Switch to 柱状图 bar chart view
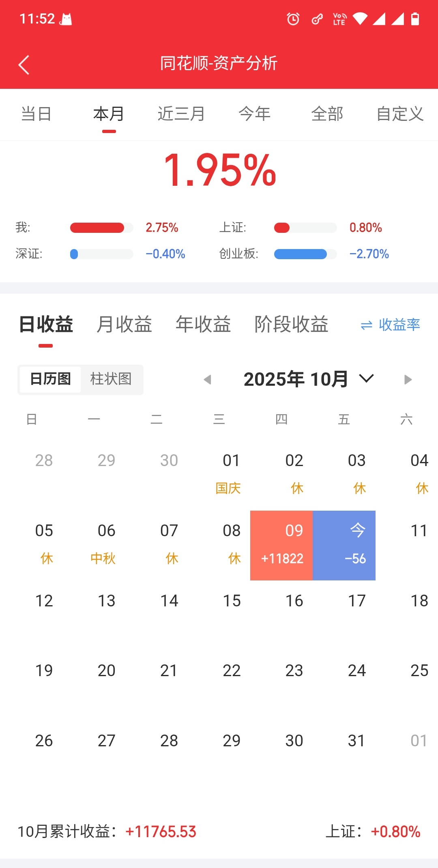The width and height of the screenshot is (438, 868). tap(111, 379)
